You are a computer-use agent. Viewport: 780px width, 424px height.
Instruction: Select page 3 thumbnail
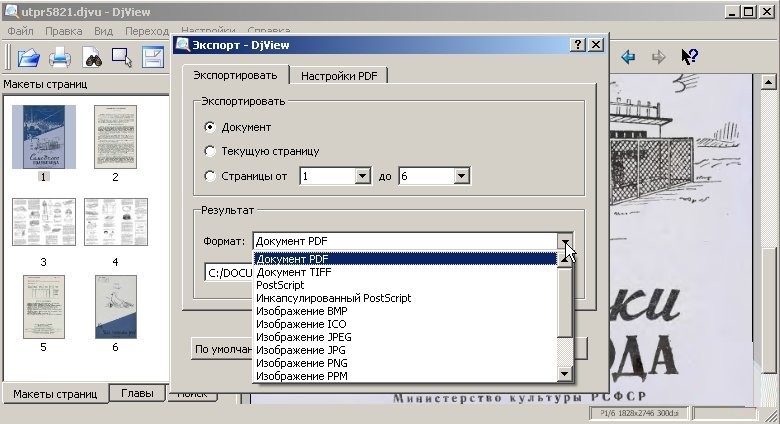pos(44,222)
